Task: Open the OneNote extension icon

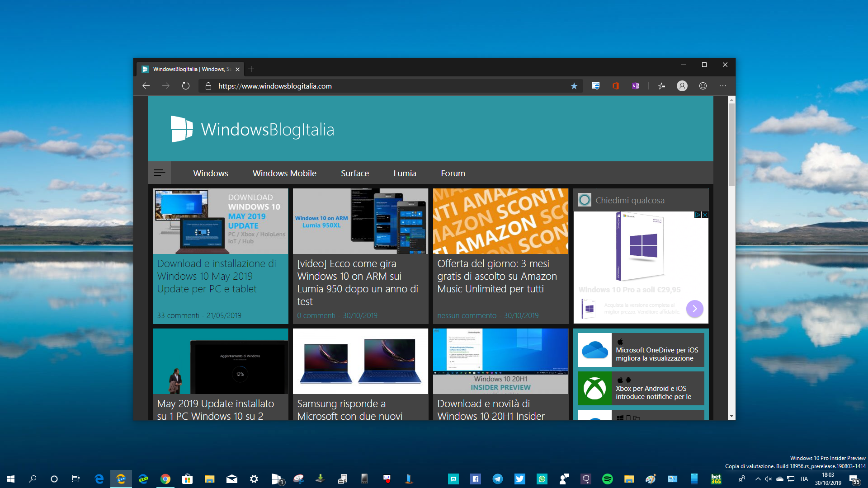Action: point(635,86)
